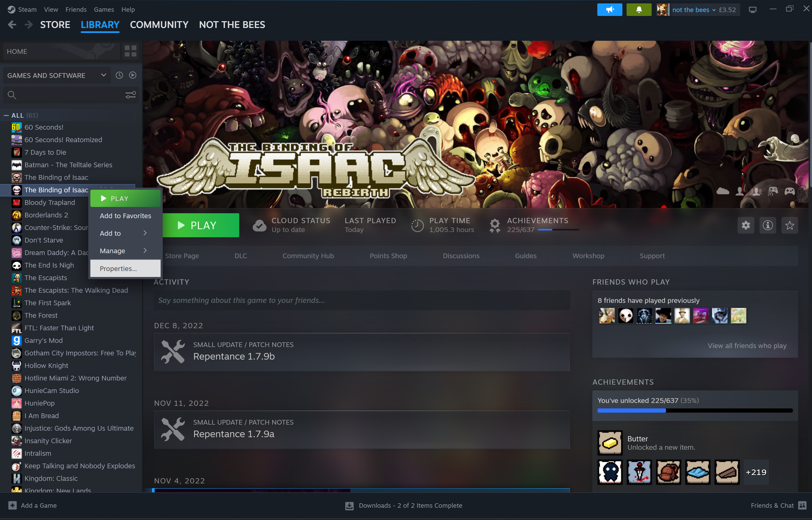
Task: Open the Downloads icon in bottom bar
Action: 349,505
